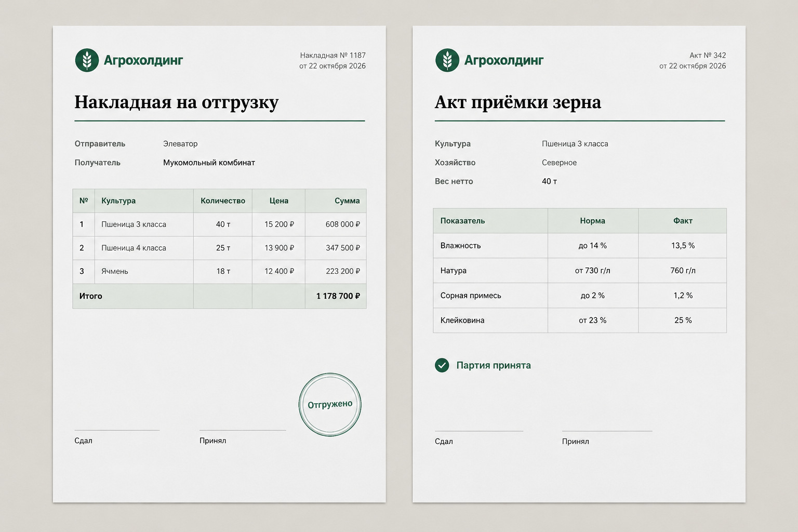Click the Влажность row label
This screenshot has width=798, height=532.
tap(460, 246)
